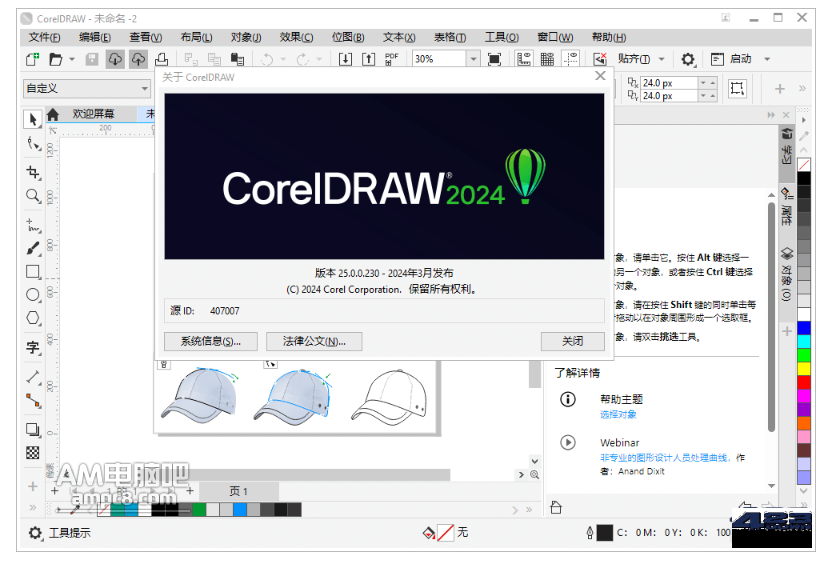Click the Open folder icon
The width and height of the screenshot is (834, 563).
55,59
